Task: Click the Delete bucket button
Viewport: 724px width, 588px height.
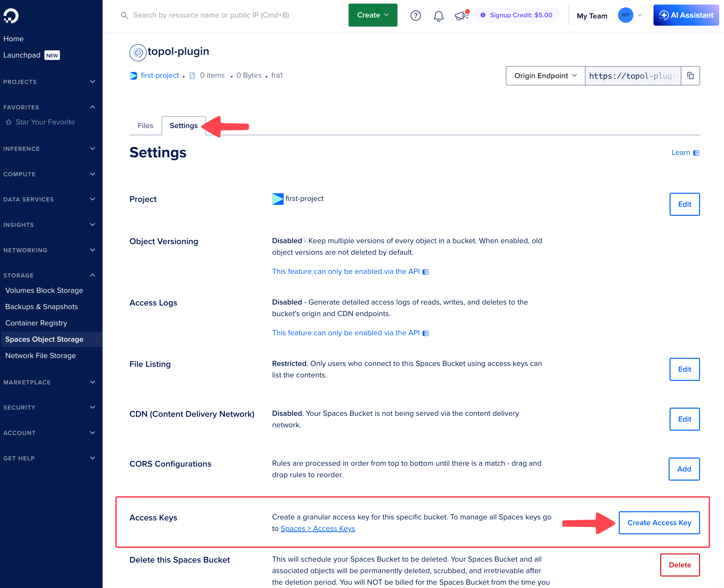Action: (x=680, y=565)
